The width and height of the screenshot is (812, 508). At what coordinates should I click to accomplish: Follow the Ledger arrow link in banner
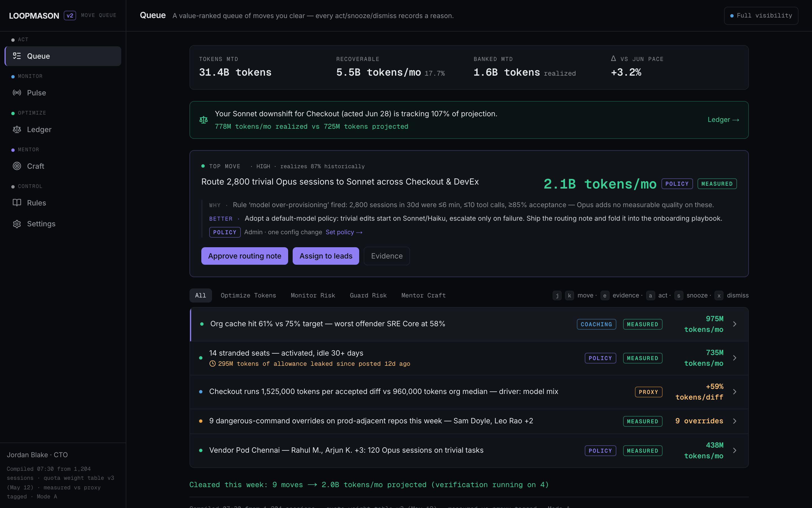click(723, 120)
